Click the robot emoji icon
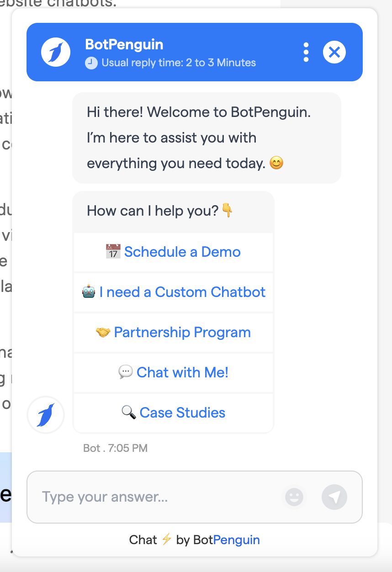Viewport: 392px width, 572px height. tap(89, 292)
